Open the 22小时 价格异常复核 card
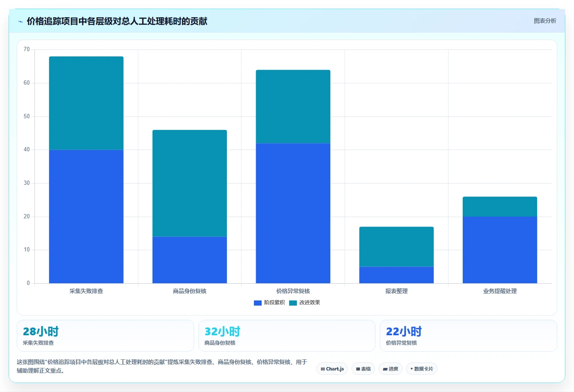The width and height of the screenshot is (574, 392). click(x=468, y=336)
